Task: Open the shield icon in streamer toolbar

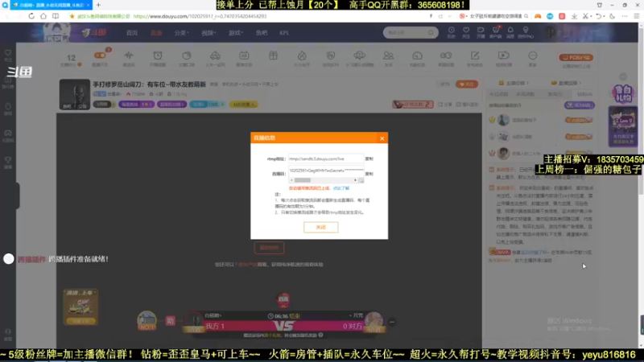Action: (331, 56)
